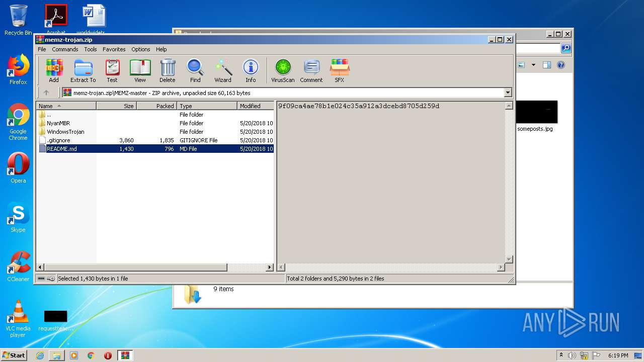
Task: Open Recycle Bin desktop icon
Action: [18, 20]
